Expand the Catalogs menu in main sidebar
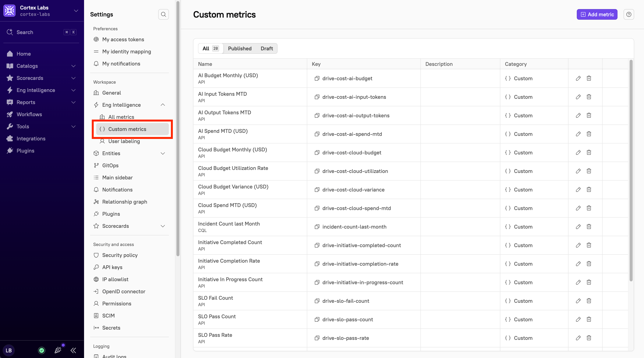 (x=73, y=66)
